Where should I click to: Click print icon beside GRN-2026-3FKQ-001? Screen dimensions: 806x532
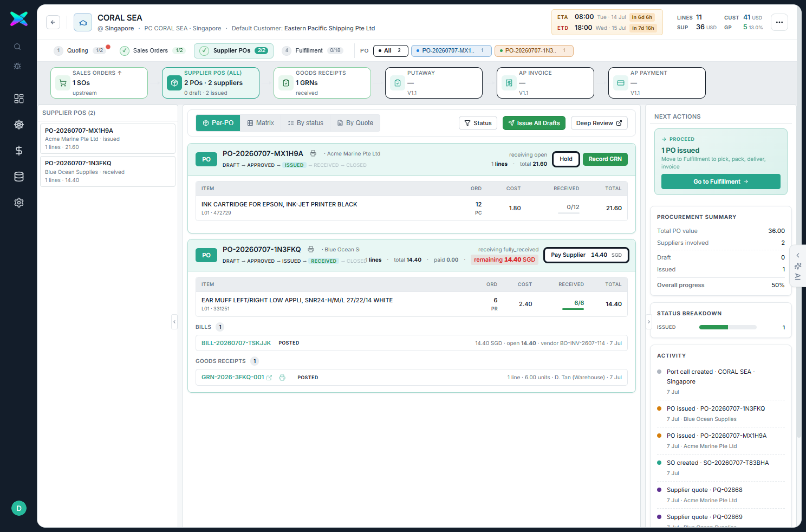[x=282, y=378]
